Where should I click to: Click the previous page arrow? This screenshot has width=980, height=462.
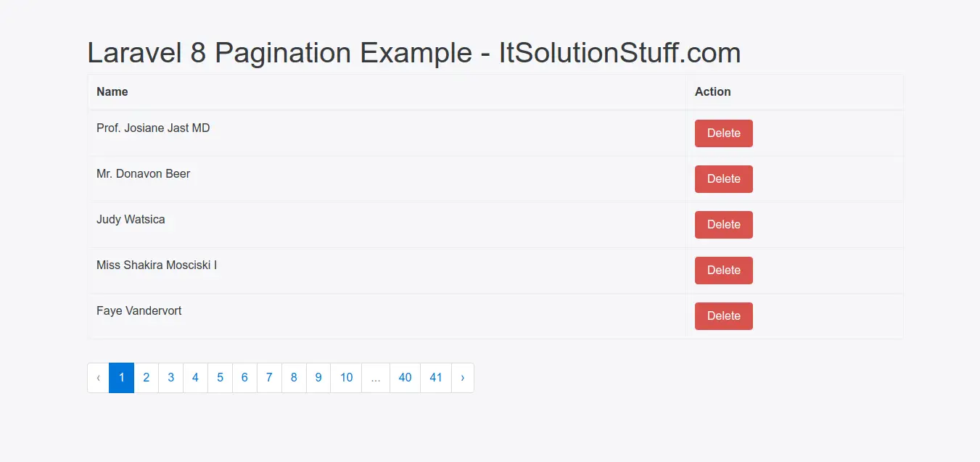(x=98, y=377)
